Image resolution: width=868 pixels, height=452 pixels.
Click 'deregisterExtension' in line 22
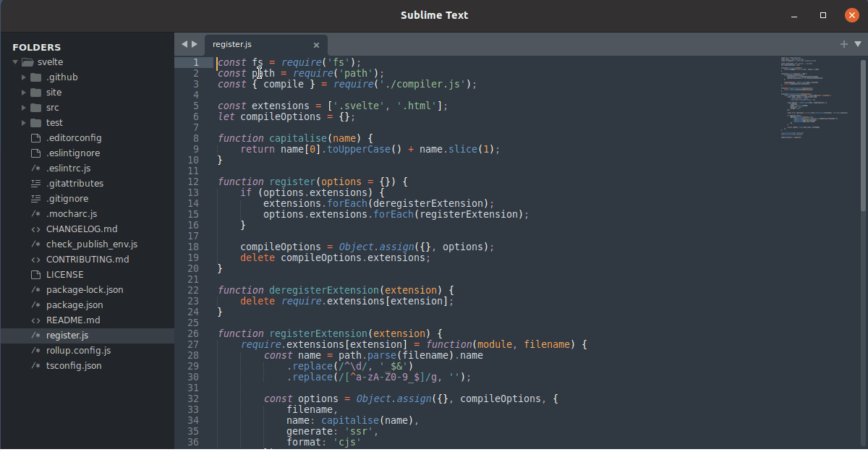[x=323, y=290]
